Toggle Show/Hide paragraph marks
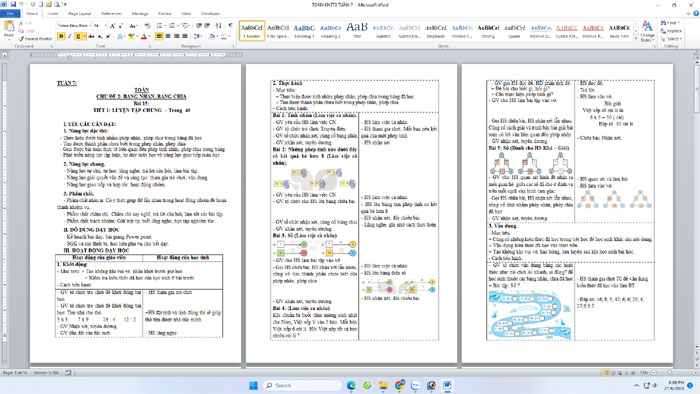 click(x=230, y=26)
